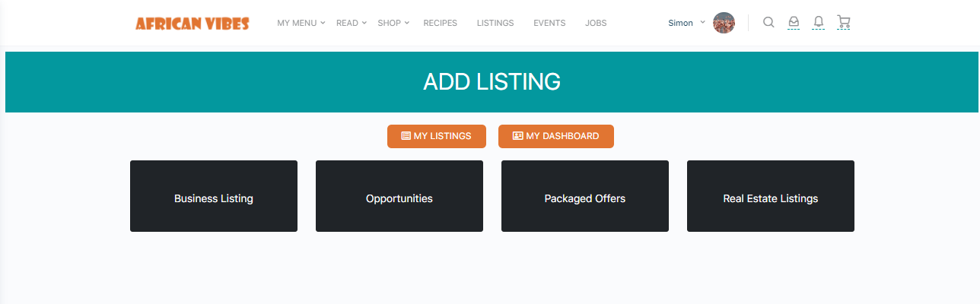Click the list icon on MY LISTINGS
This screenshot has height=304, width=980.
(406, 136)
